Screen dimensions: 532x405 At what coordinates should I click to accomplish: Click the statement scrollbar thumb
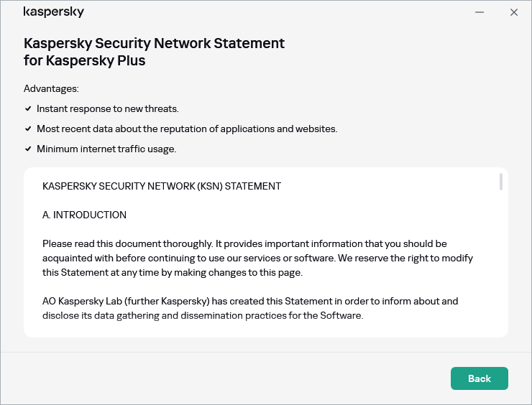point(500,182)
